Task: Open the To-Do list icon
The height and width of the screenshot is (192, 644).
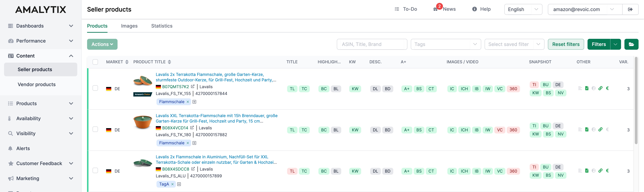Action: tap(397, 9)
